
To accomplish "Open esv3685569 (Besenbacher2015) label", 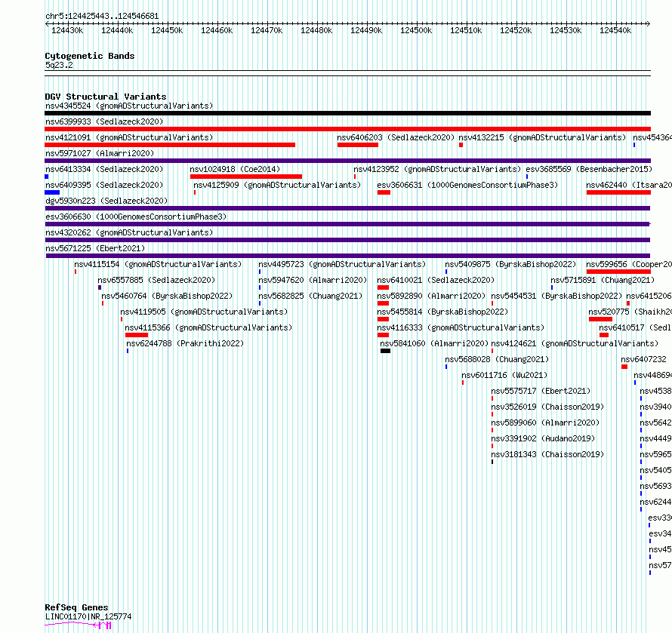I will [589, 169].
